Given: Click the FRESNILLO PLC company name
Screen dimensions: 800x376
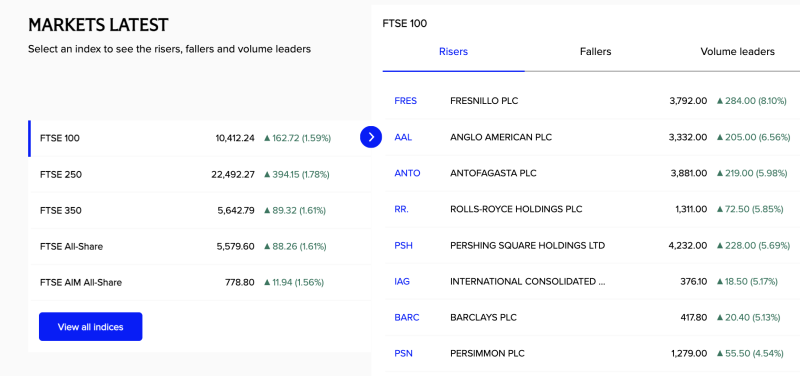Looking at the screenshot, I should (x=484, y=101).
